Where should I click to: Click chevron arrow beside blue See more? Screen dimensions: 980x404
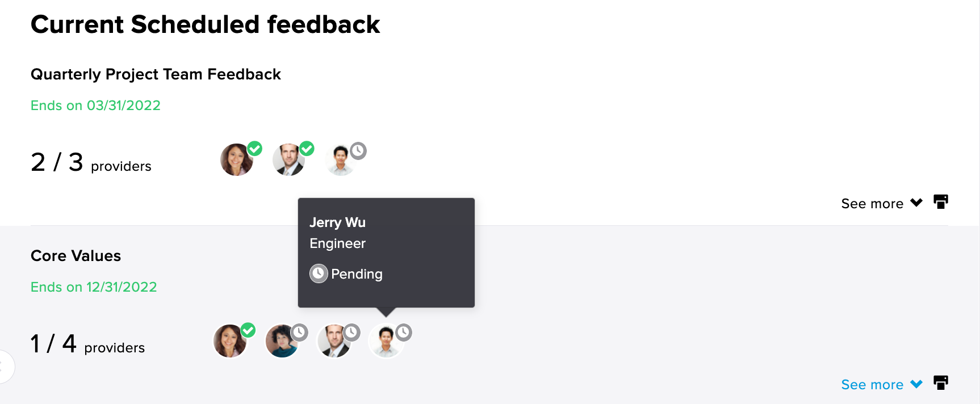coord(916,384)
